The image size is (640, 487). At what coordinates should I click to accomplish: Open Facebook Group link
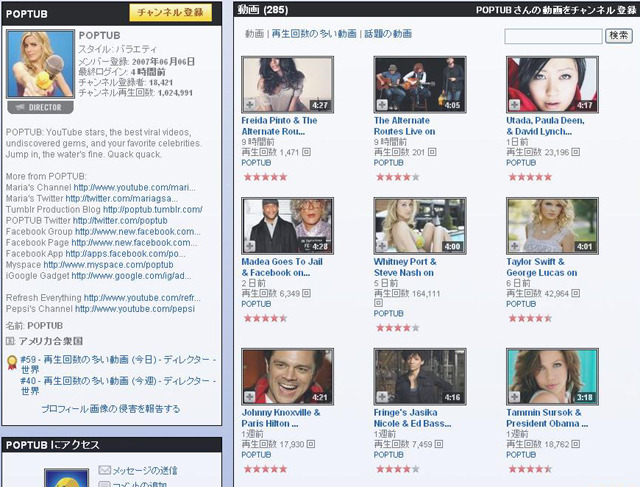click(x=138, y=231)
